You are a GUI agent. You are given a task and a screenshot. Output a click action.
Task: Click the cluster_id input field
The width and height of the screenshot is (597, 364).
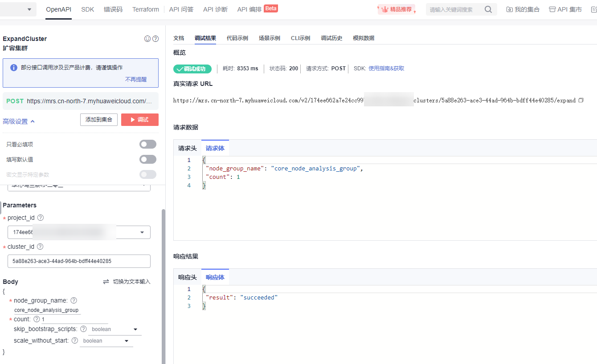(x=79, y=261)
